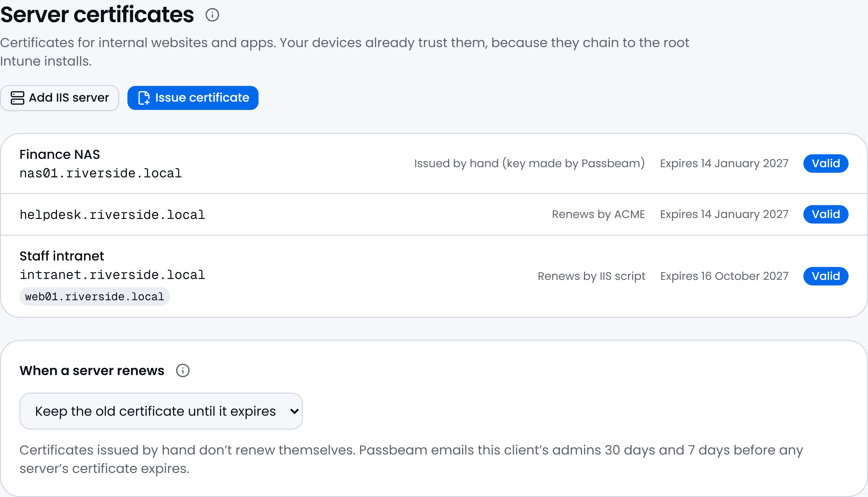868x497 pixels.
Task: Open the Keep the old certificate dropdown
Action: pyautogui.click(x=161, y=411)
